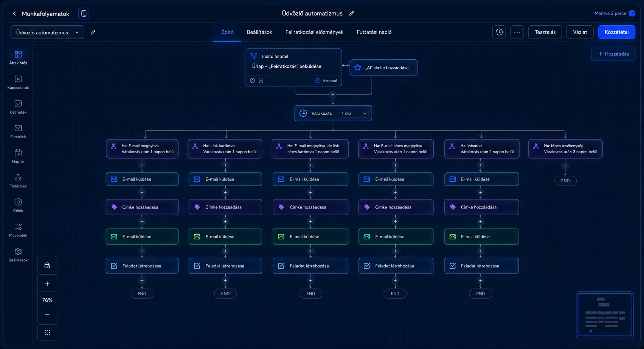The width and height of the screenshot is (644, 349).
Task: Select Feladat létrehozása under Vásárolt branch
Action: [x=481, y=266]
